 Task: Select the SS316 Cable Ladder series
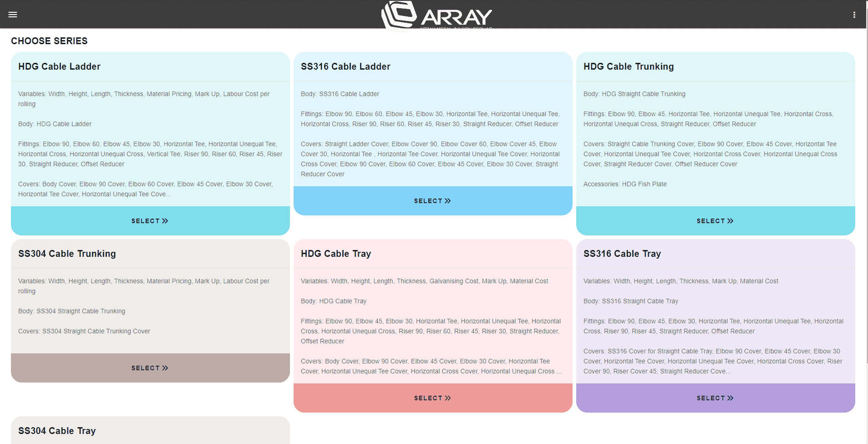coord(432,200)
